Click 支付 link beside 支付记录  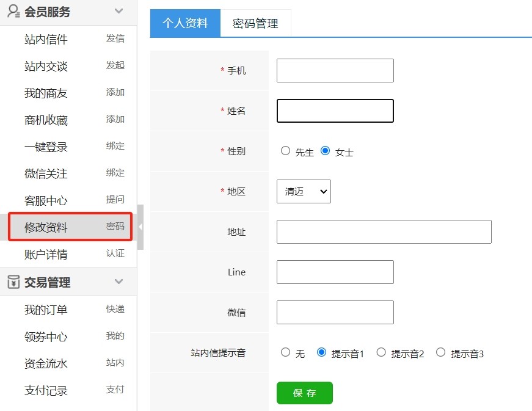(x=115, y=389)
